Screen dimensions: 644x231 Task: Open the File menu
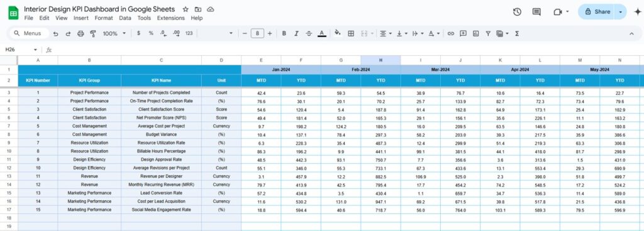pos(29,18)
